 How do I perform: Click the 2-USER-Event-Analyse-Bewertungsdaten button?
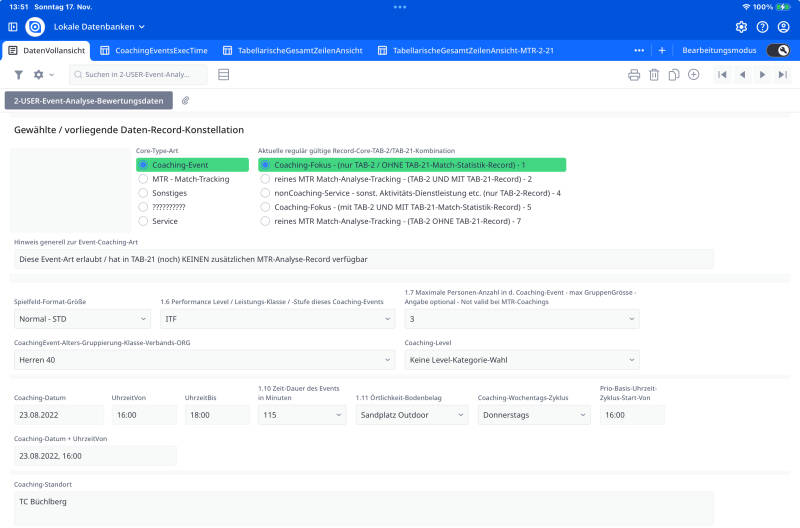pos(89,101)
